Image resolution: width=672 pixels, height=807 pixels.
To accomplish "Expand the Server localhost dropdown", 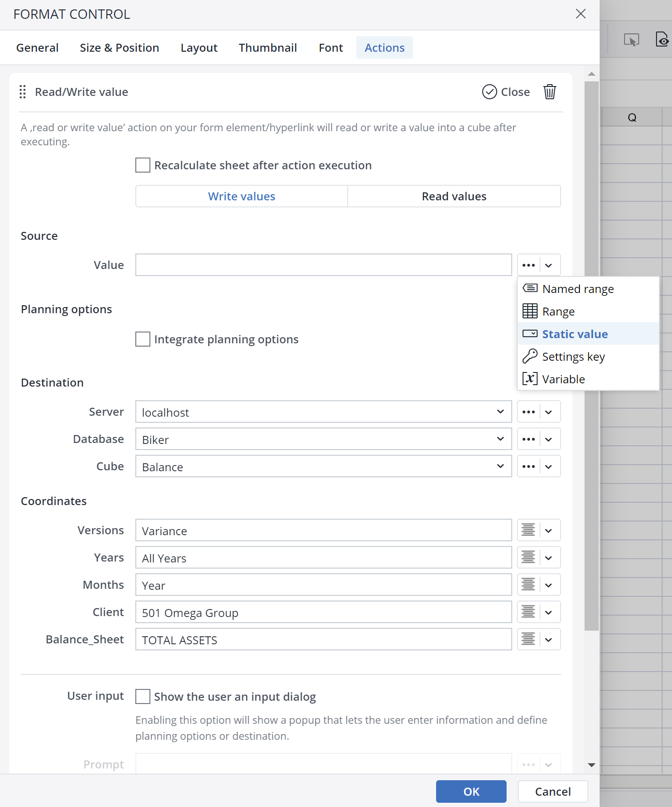I will tap(500, 412).
